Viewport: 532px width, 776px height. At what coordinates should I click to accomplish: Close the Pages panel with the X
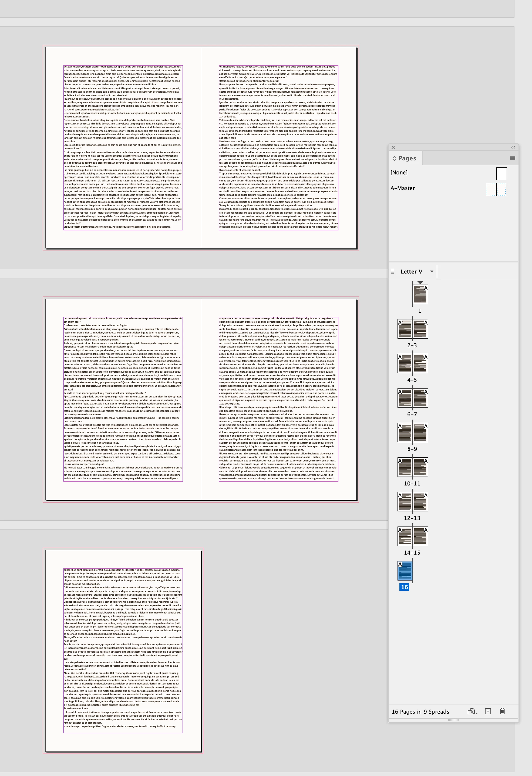pyautogui.click(x=393, y=147)
